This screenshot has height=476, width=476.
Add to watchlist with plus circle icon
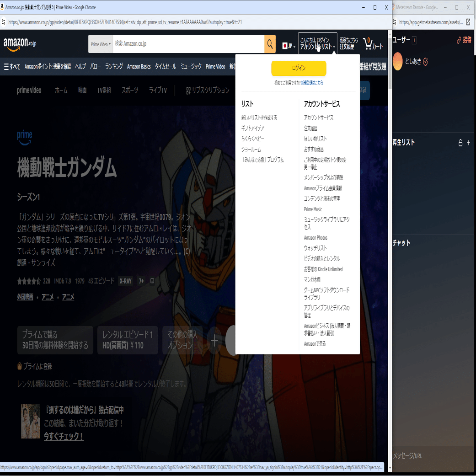214,341
